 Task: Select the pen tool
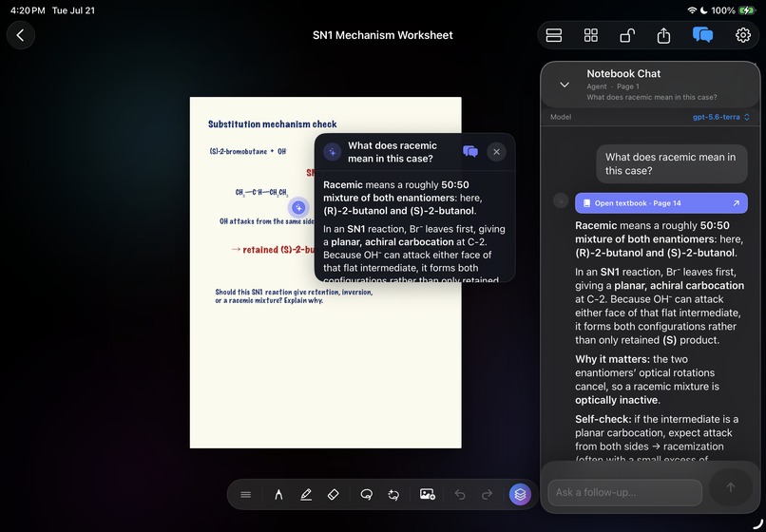click(x=278, y=495)
